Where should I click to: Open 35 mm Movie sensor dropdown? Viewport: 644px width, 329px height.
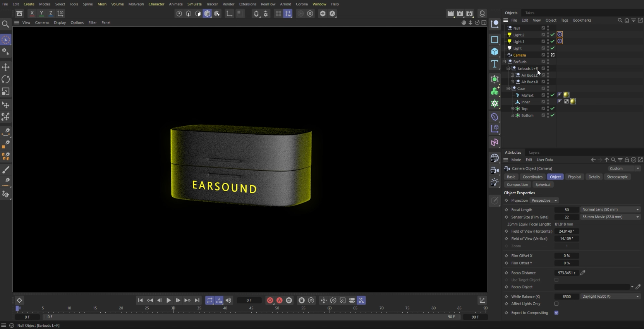[610, 217]
